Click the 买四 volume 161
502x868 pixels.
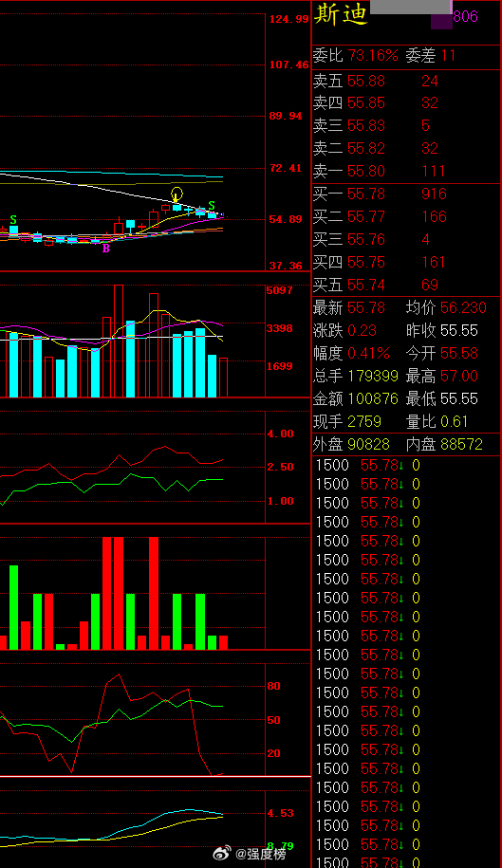pos(434,262)
